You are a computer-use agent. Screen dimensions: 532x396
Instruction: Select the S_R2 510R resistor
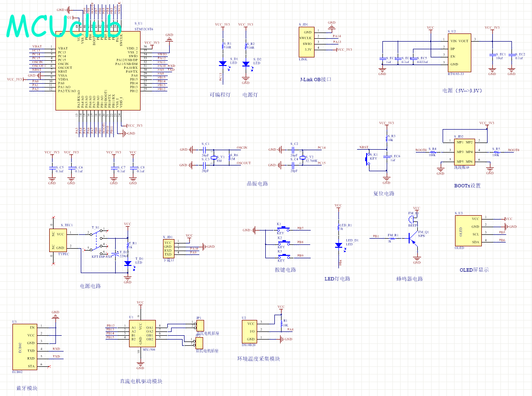click(x=246, y=46)
